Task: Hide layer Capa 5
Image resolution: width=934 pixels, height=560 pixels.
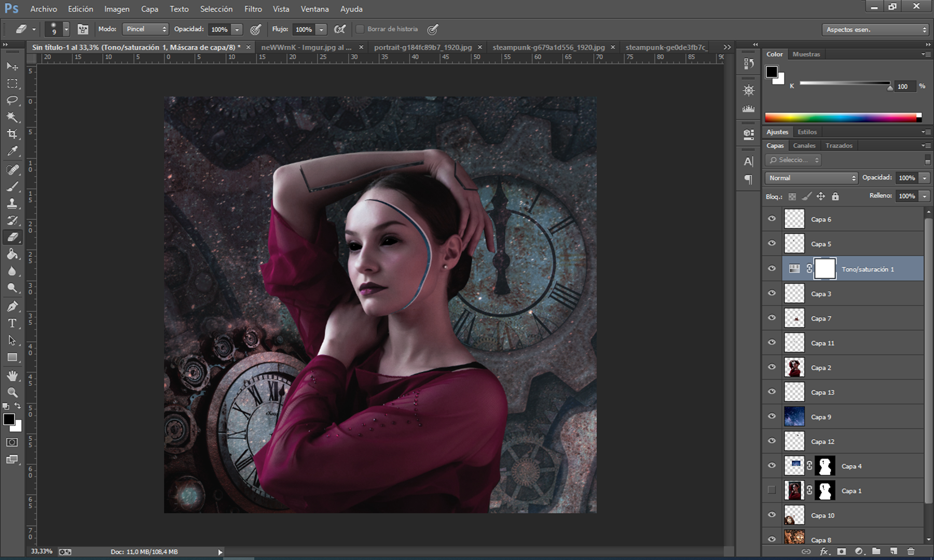Action: tap(772, 243)
